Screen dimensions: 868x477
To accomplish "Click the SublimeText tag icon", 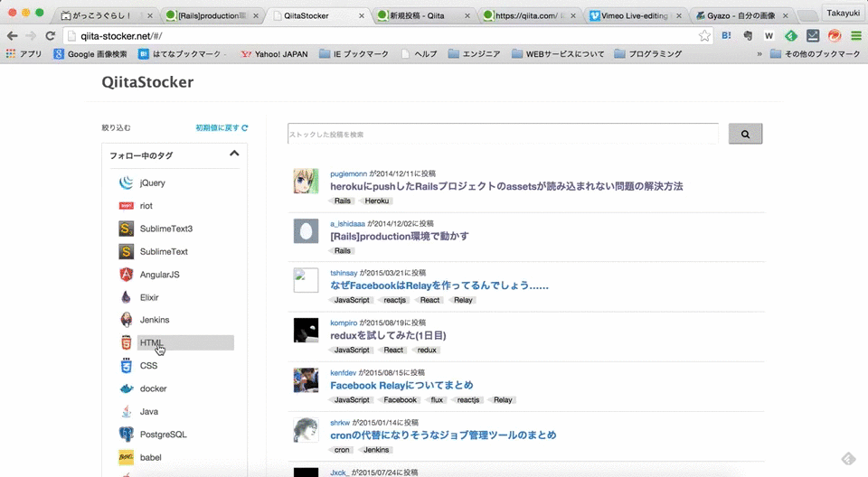I will click(x=127, y=252).
